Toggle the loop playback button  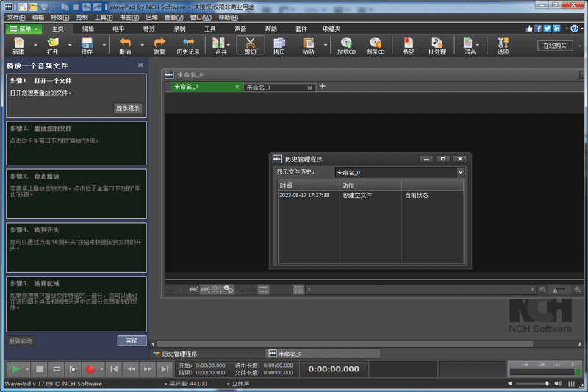[57, 368]
